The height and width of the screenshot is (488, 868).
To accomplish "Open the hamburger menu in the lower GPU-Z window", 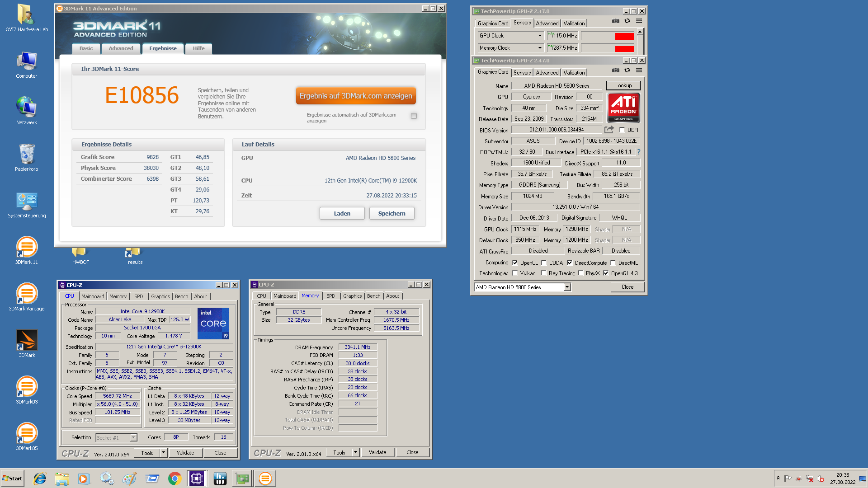I will [639, 70].
